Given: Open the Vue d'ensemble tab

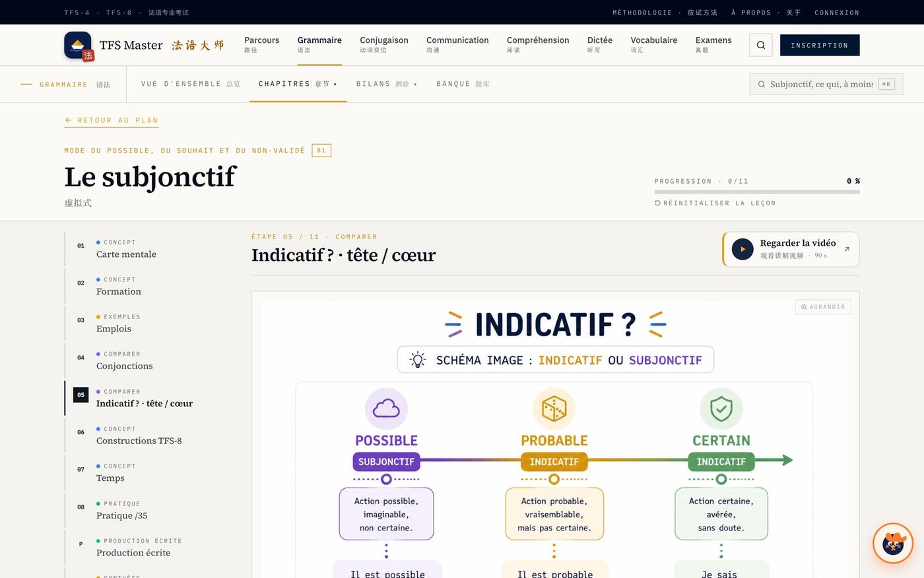Looking at the screenshot, I should click(x=191, y=84).
